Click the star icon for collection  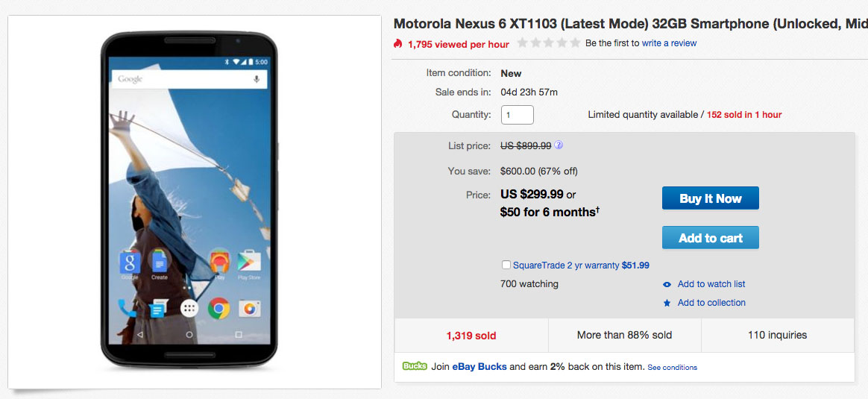pos(667,303)
